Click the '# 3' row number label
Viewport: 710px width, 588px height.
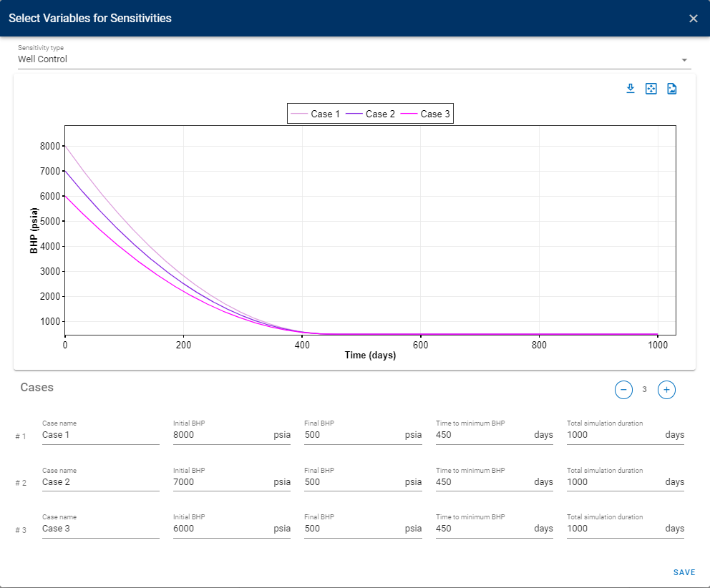coord(21,530)
